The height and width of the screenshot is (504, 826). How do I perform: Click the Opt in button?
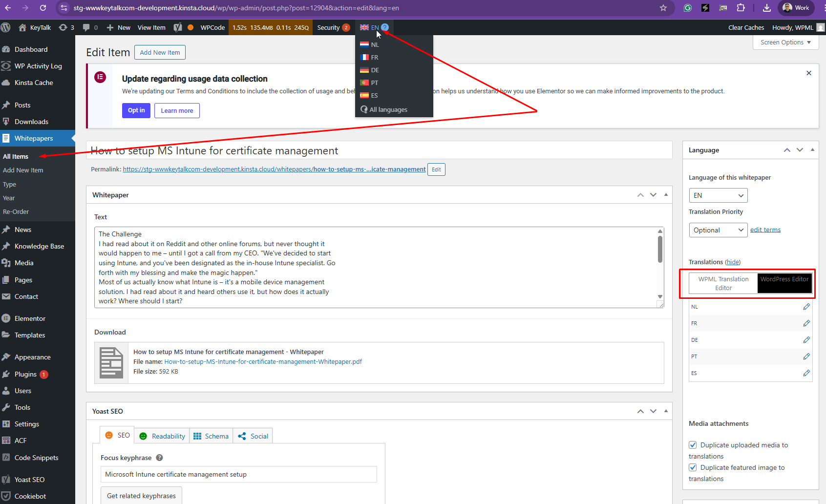point(136,110)
